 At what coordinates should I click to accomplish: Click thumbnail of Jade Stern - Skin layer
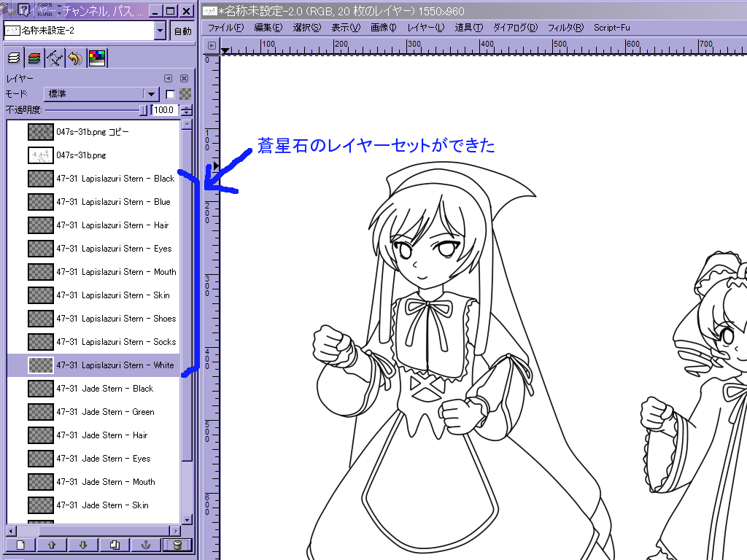pos(41,505)
